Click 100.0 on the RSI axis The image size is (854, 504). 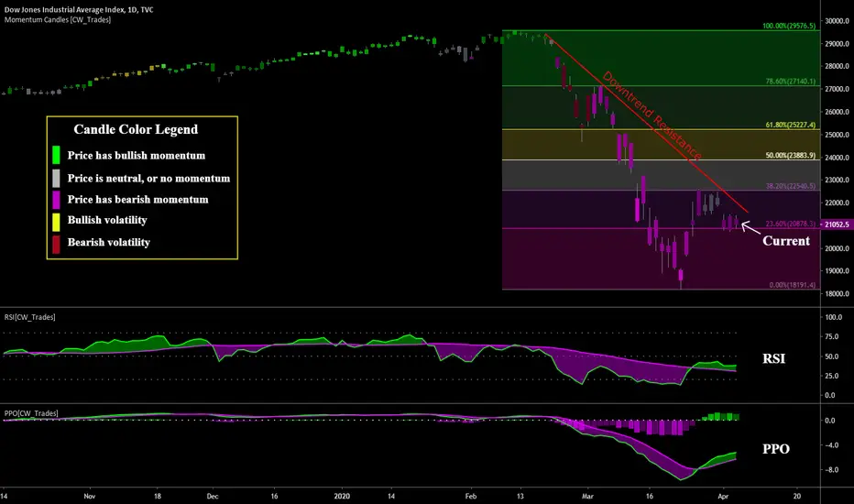click(833, 317)
